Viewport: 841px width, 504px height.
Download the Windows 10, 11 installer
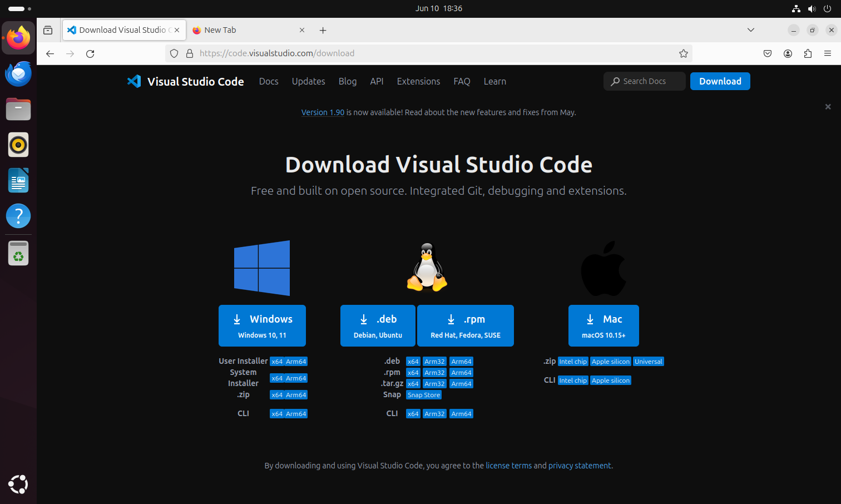click(x=262, y=325)
